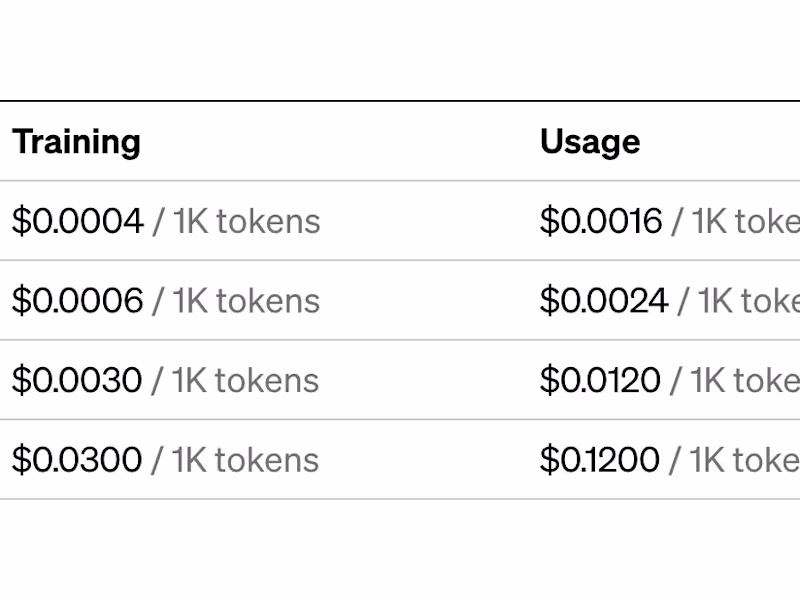
Task: Click '/ 1K tokens' beside $0.0006
Action: [x=236, y=301]
